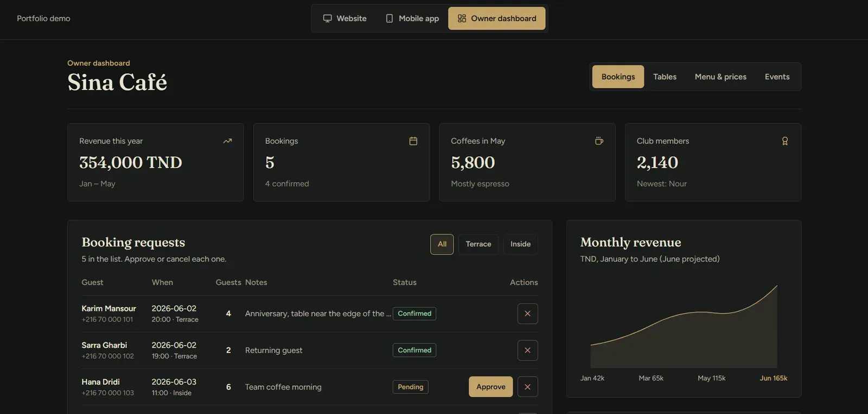Click the badge icon on Club members card
868x414 pixels.
[785, 141]
